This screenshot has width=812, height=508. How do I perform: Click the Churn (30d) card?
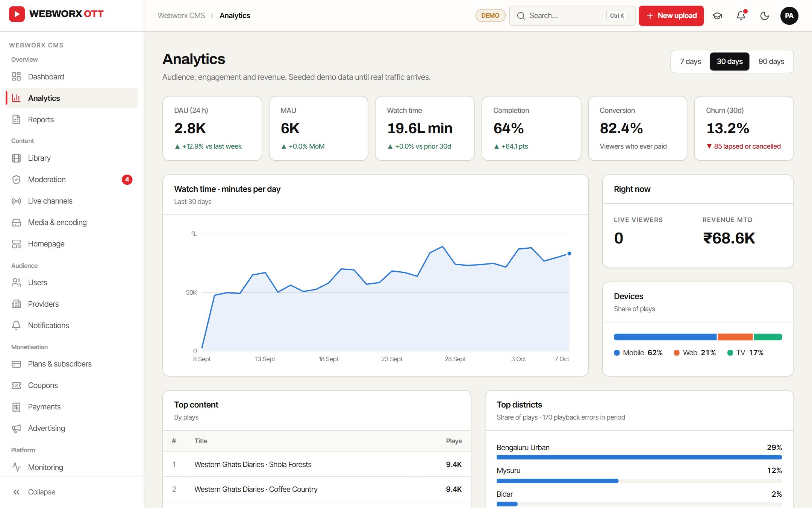pyautogui.click(x=744, y=128)
